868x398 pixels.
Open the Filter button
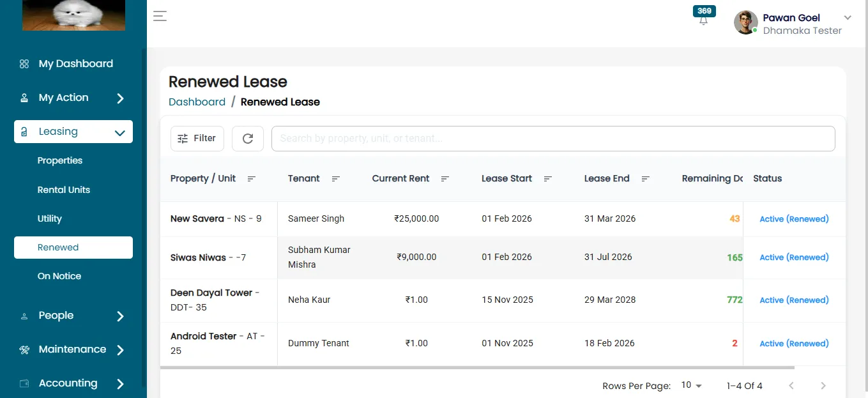(x=197, y=139)
